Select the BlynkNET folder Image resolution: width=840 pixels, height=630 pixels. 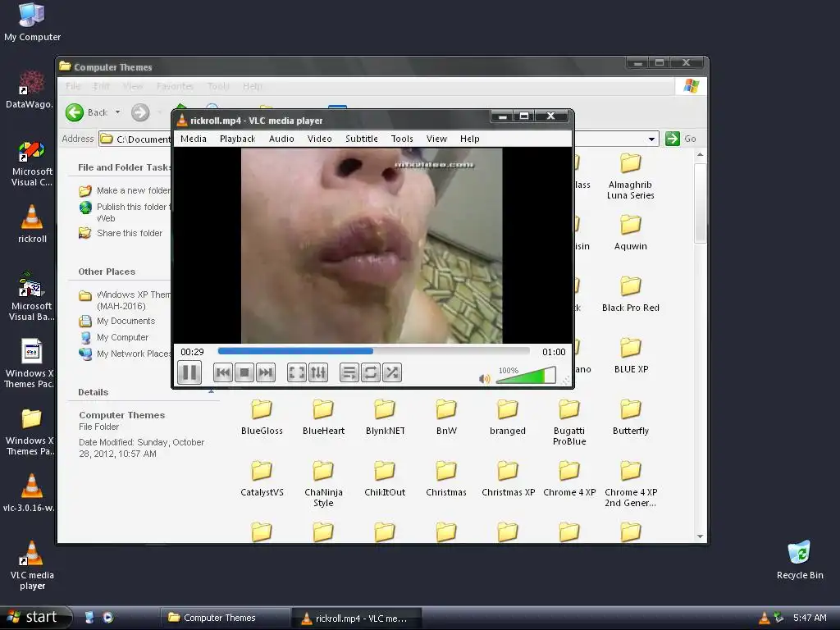[385, 418]
